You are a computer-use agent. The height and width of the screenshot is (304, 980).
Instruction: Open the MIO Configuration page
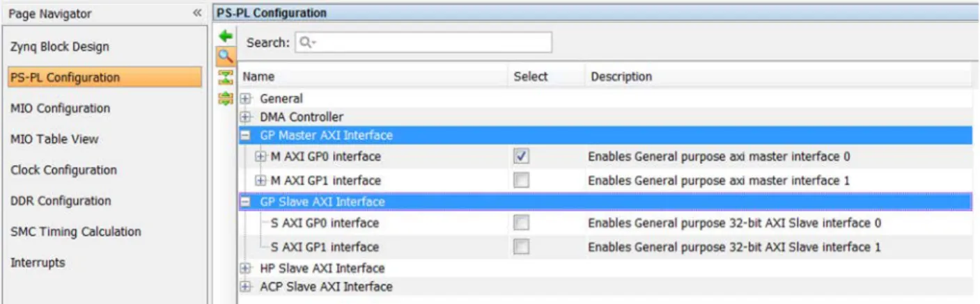[x=60, y=109]
